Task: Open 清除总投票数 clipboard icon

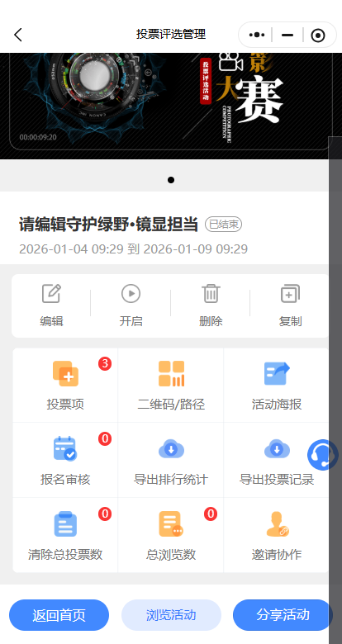Action: click(65, 524)
